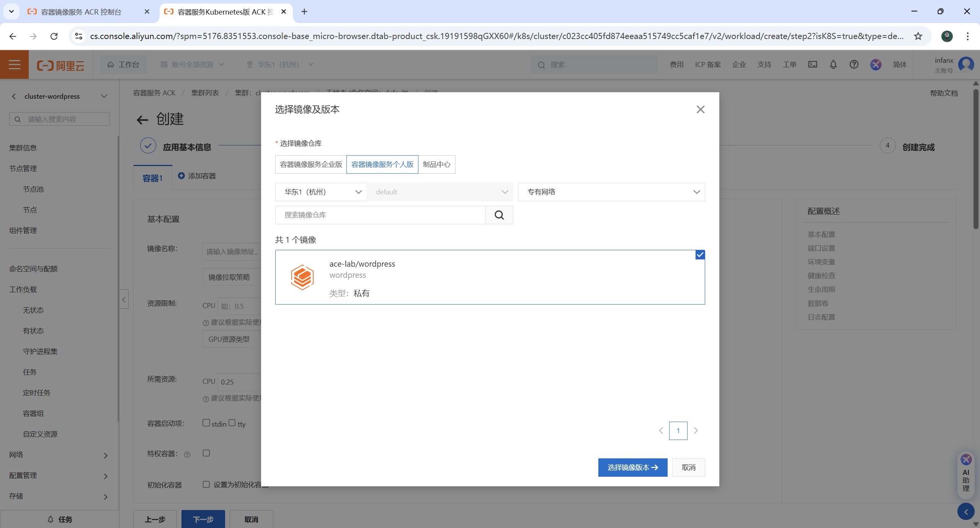Open the hamburger menu in Aliyun header
The image size is (980, 528).
[14, 65]
